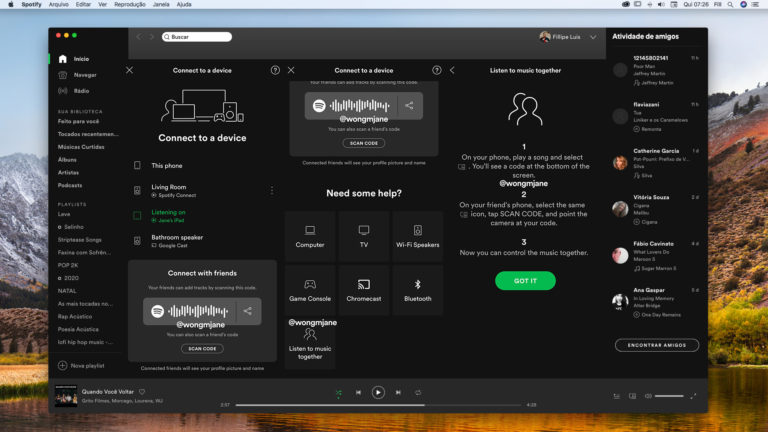Click the green GOT IT button
This screenshot has width=768, height=432.
coord(525,281)
